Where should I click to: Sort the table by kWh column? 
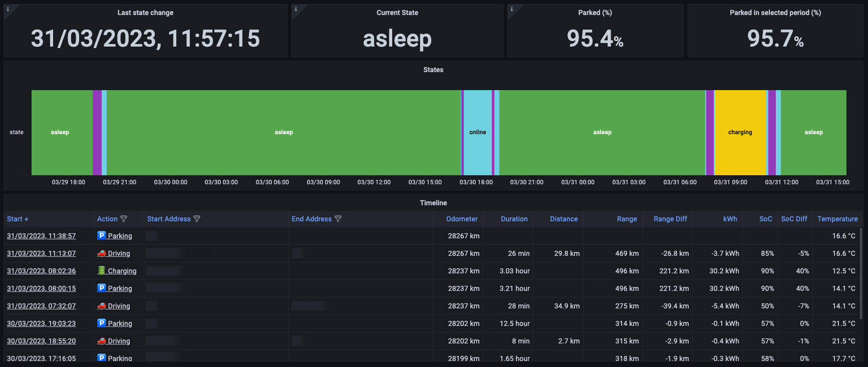(730, 219)
